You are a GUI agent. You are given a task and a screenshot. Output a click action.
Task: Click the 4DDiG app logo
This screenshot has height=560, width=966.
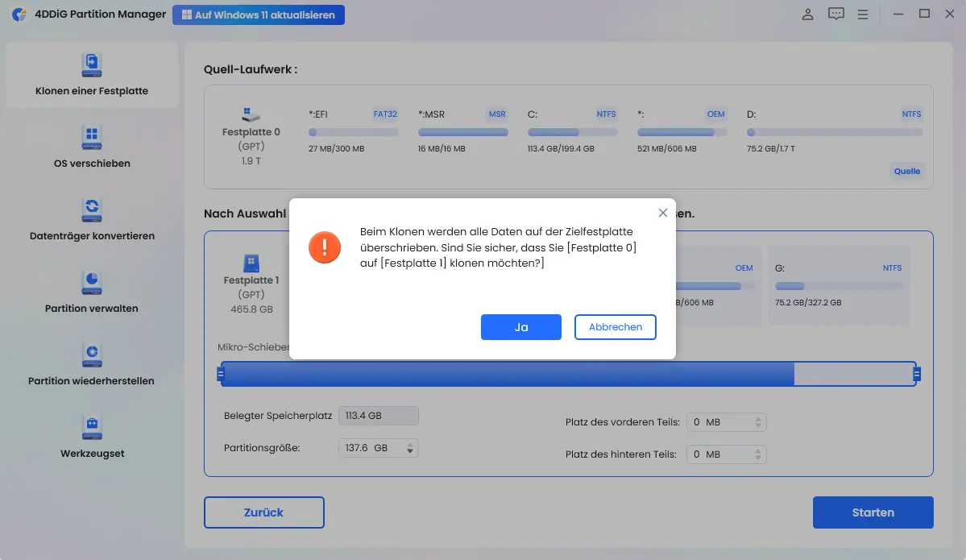tap(19, 15)
